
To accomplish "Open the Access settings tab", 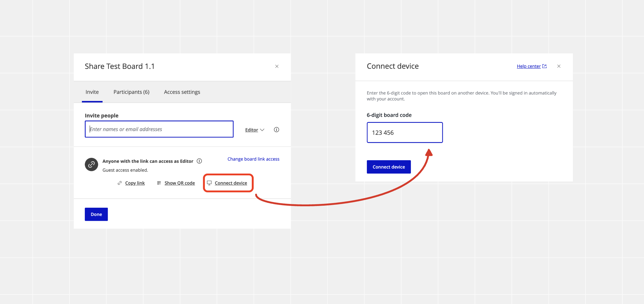I will (182, 92).
